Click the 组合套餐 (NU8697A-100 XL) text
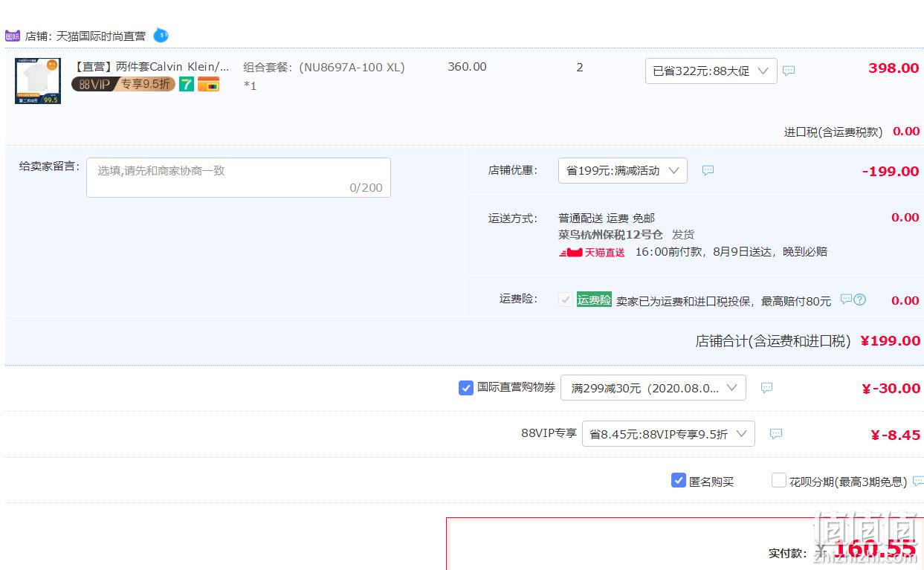The image size is (924, 570). (x=324, y=67)
